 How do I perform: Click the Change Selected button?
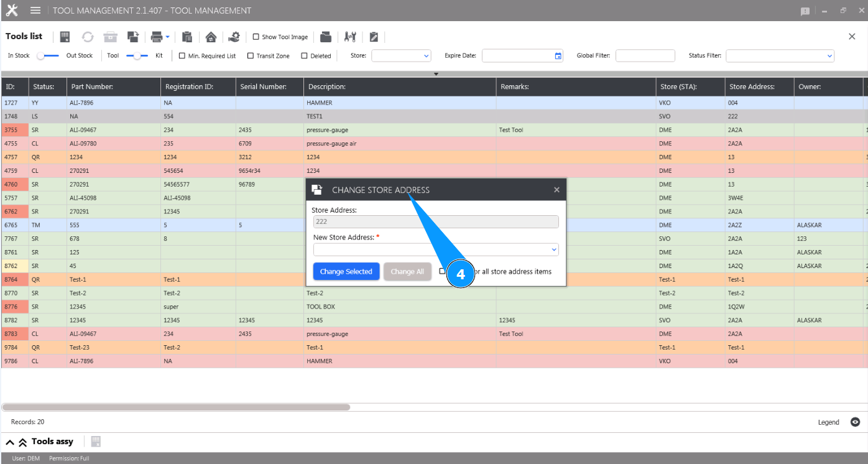coord(346,272)
